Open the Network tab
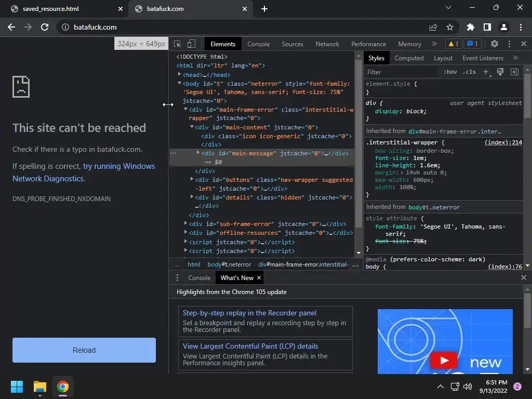This screenshot has width=532, height=399. [327, 44]
